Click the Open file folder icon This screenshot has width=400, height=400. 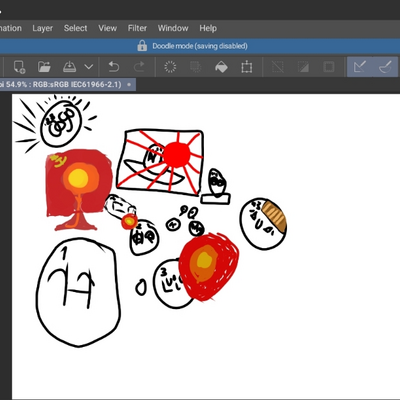coord(44,67)
